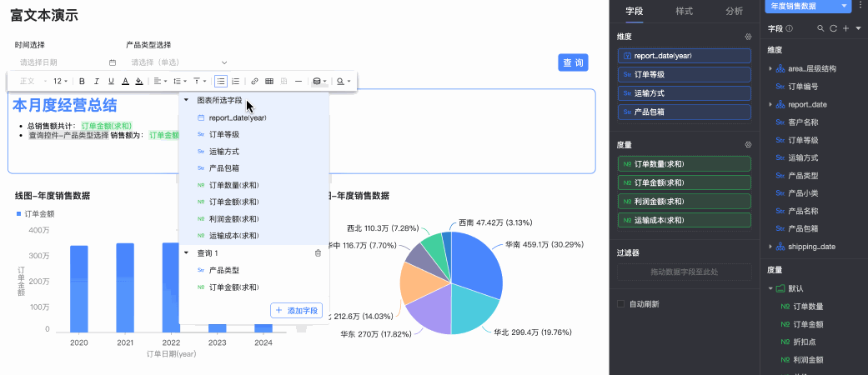Click 利润金额(求和) measure pill in config panel
Screen dimensions: 868x375
pyautogui.click(x=685, y=202)
